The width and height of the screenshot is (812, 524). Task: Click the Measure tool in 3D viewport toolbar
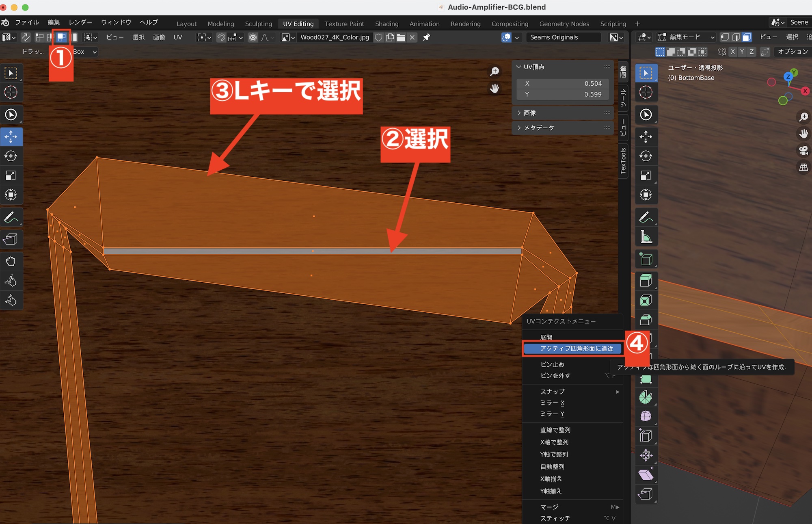coord(646,237)
